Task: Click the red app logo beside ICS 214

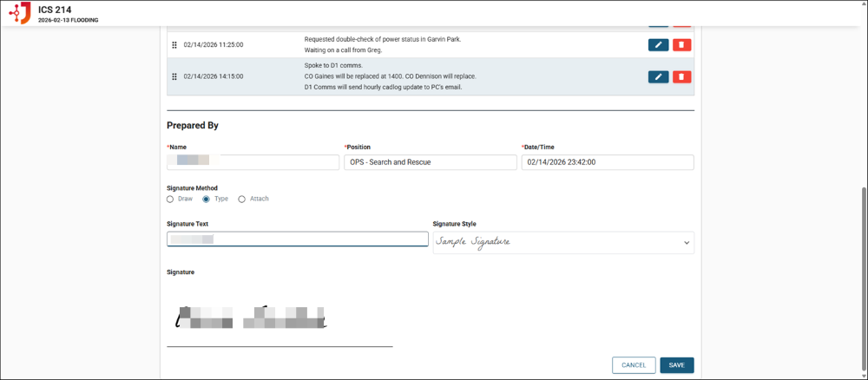Action: pyautogui.click(x=19, y=13)
